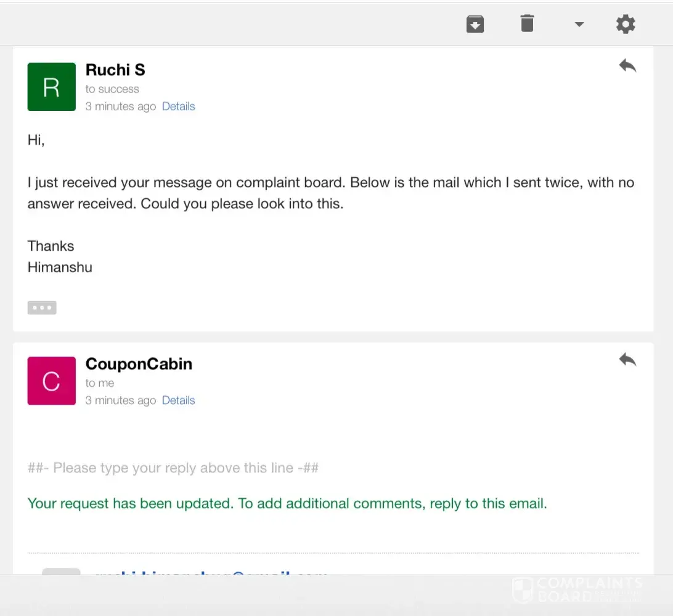This screenshot has height=616, width=673.
Task: Delete the conversation with trash icon
Action: [x=527, y=24]
